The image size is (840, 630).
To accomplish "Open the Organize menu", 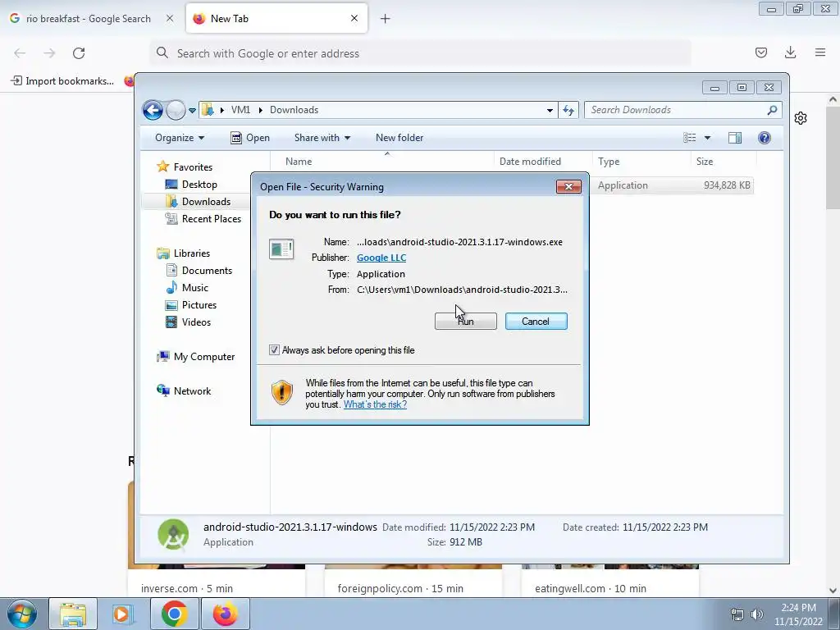I will point(180,138).
